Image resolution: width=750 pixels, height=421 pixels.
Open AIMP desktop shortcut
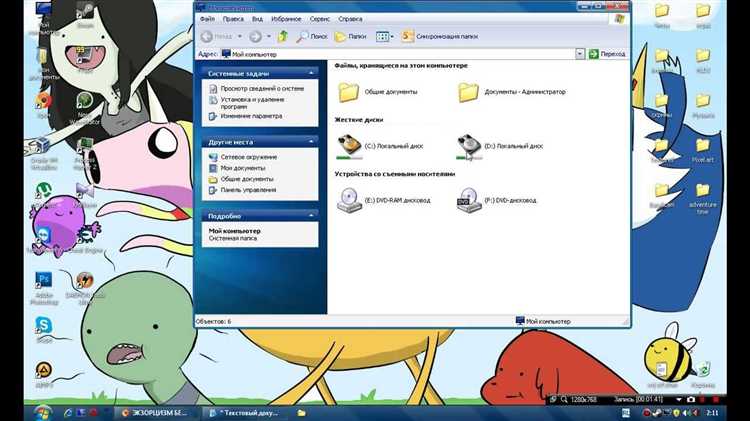coord(44,374)
